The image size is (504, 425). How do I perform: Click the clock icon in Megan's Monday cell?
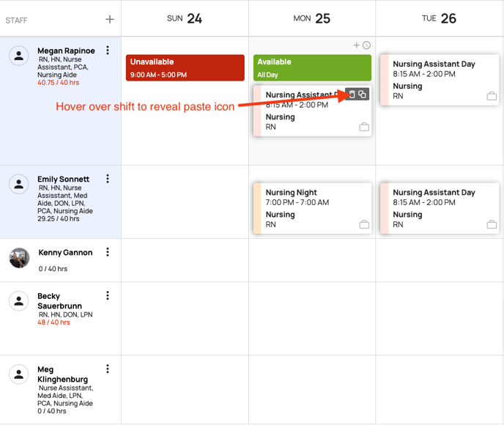pyautogui.click(x=366, y=45)
